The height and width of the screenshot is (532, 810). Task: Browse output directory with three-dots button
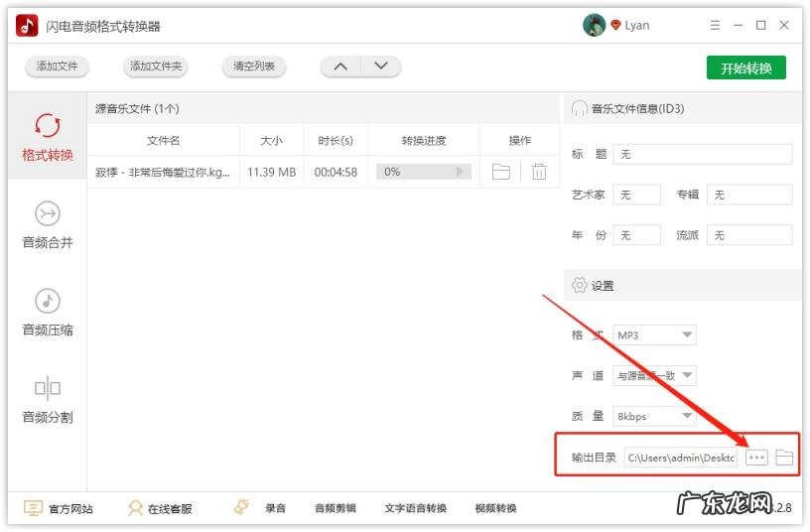pos(756,458)
